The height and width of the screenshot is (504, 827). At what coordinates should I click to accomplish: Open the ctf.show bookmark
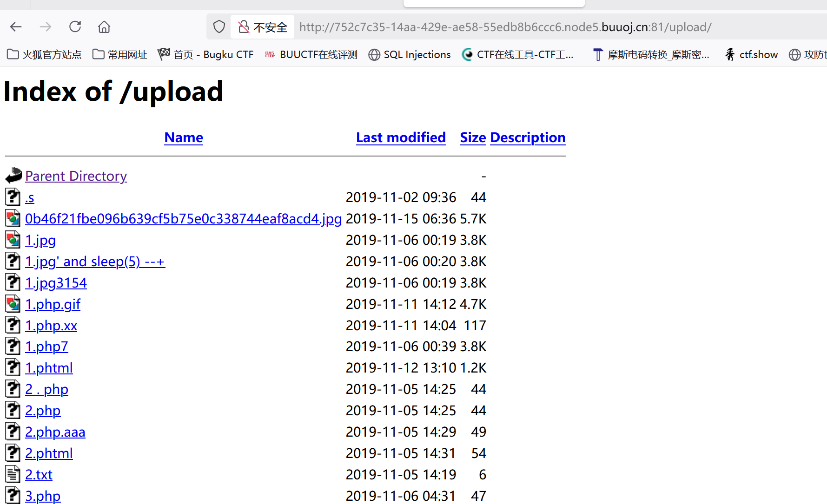[x=751, y=55]
